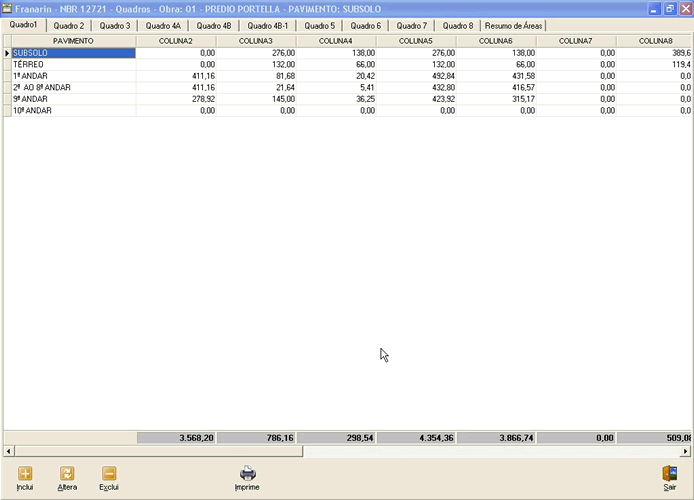Open the Quadro 3 tab
The width and height of the screenshot is (694, 500).
point(115,26)
